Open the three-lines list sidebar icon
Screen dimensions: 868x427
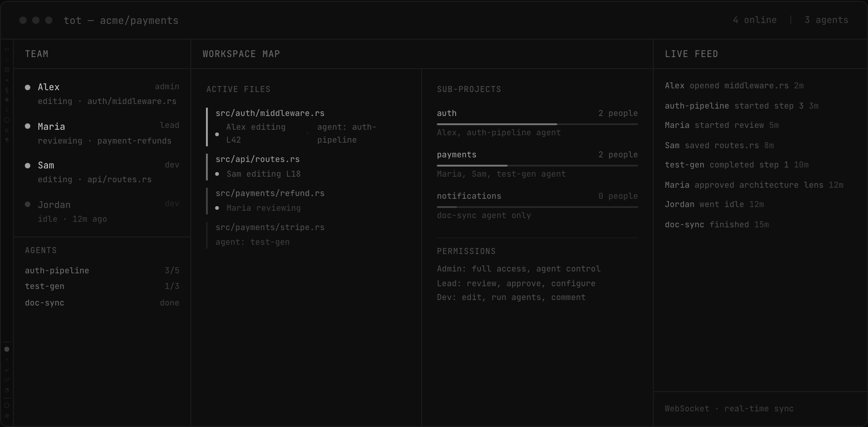7,130
